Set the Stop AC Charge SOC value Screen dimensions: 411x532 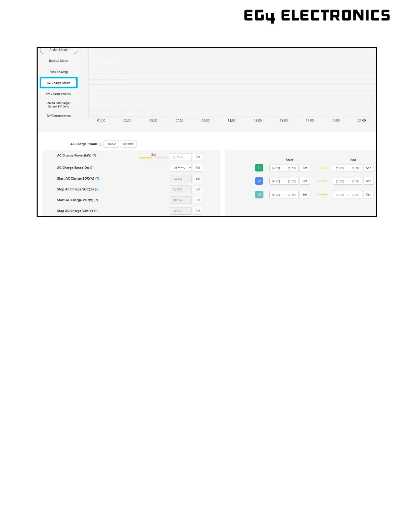[x=198, y=189]
